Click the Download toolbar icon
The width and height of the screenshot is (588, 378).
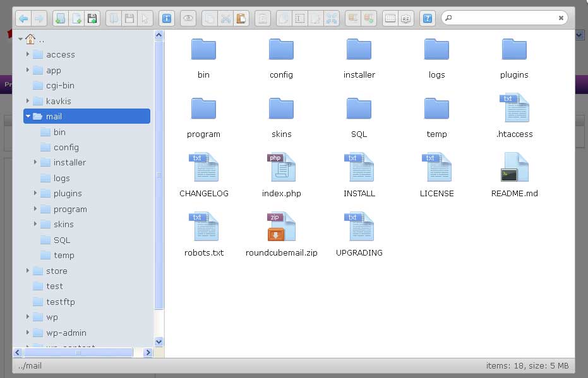point(129,18)
